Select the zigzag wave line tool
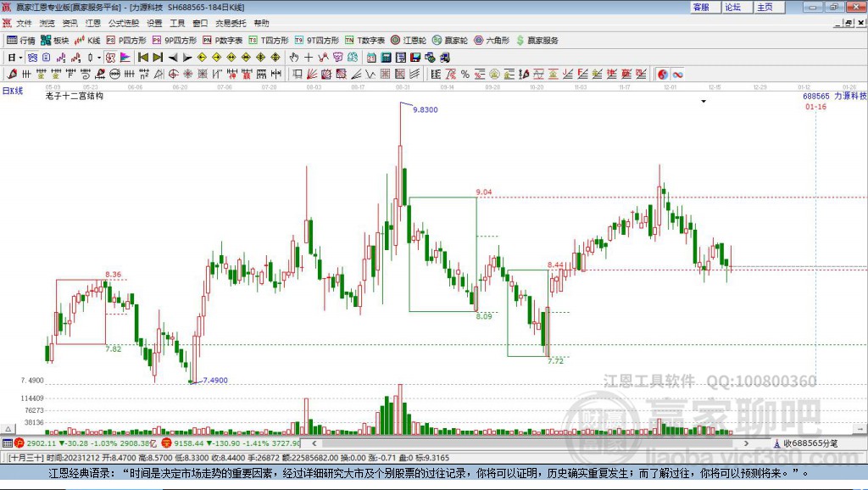This screenshot has width=868, height=490. (x=371, y=75)
